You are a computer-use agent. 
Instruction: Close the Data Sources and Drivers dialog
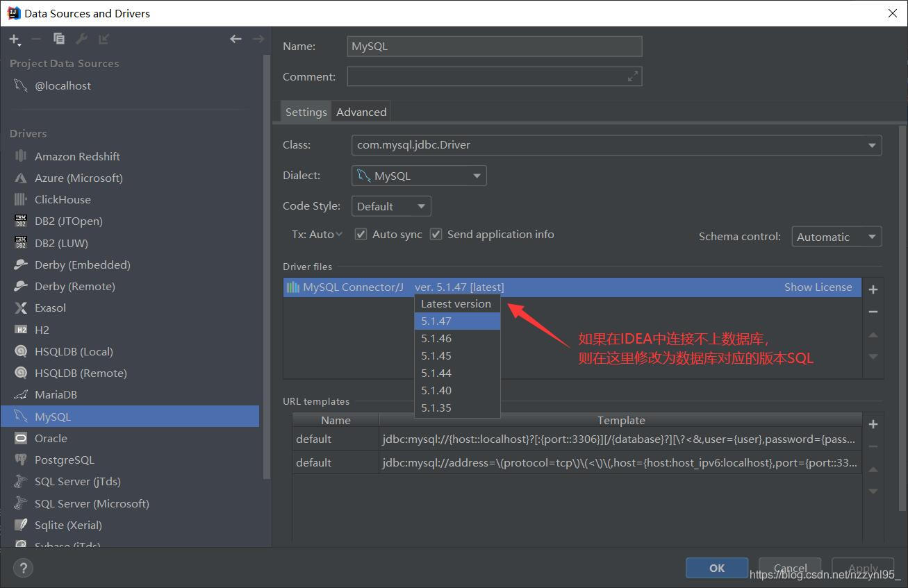[893, 13]
